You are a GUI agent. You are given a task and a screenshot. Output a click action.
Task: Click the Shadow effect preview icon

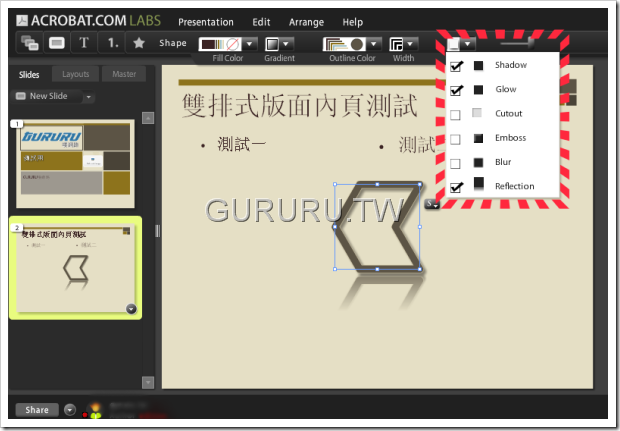(478, 65)
